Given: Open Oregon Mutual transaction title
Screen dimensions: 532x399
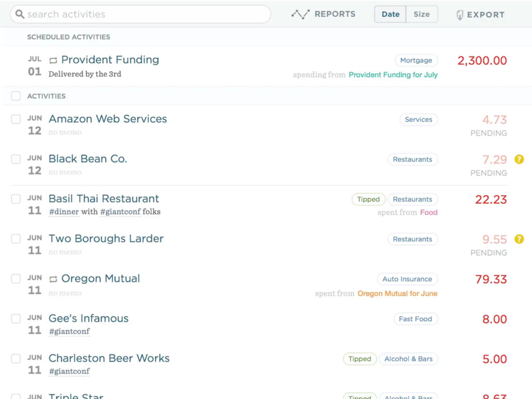Looking at the screenshot, I should (x=100, y=278).
